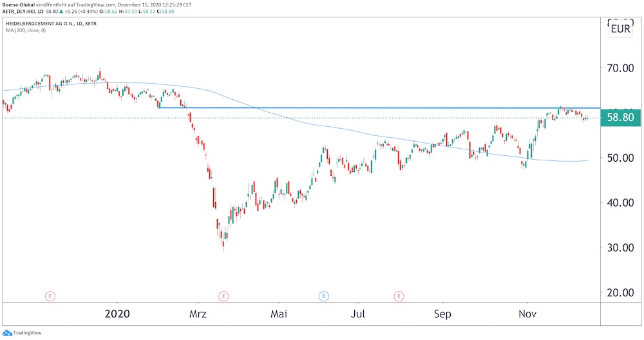Image resolution: width=644 pixels, height=340 pixels.
Task: Click the 30.00 price axis label
Action: pyautogui.click(x=620, y=248)
